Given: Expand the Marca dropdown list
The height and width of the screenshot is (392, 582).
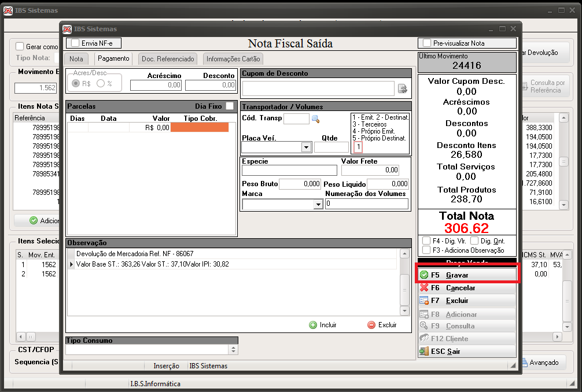Looking at the screenshot, I should (318, 204).
